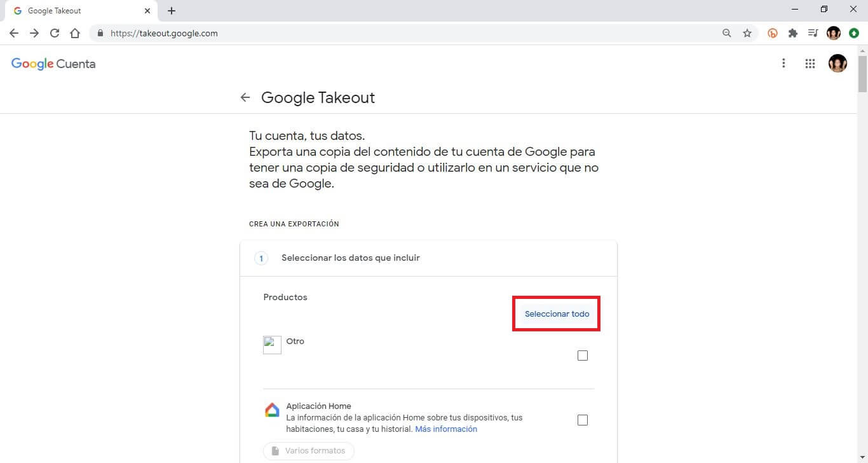Tick the Aplicación Home checkbox
Screen dimensions: 868x463
point(583,420)
